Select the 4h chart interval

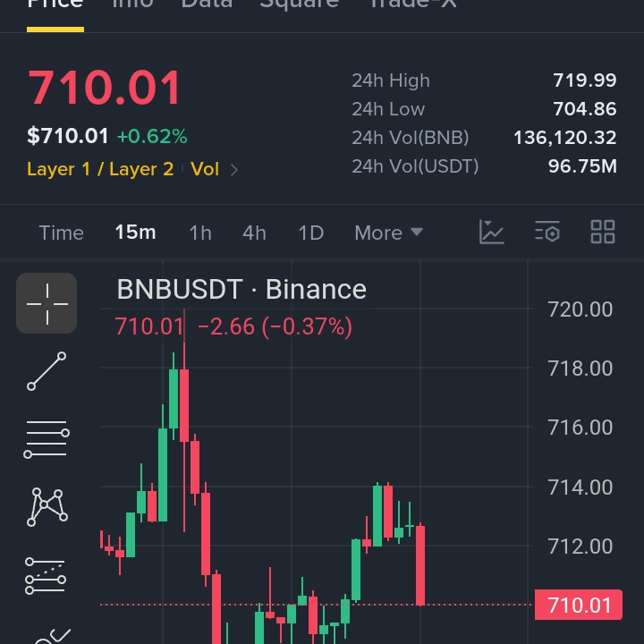(254, 233)
